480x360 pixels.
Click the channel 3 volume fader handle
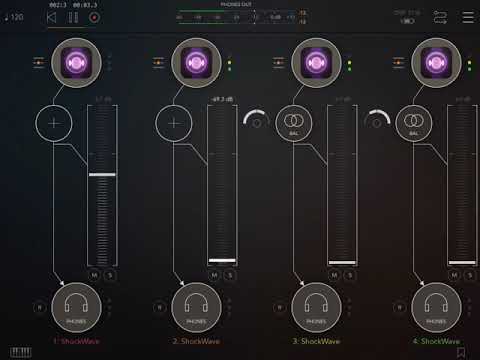(x=342, y=263)
